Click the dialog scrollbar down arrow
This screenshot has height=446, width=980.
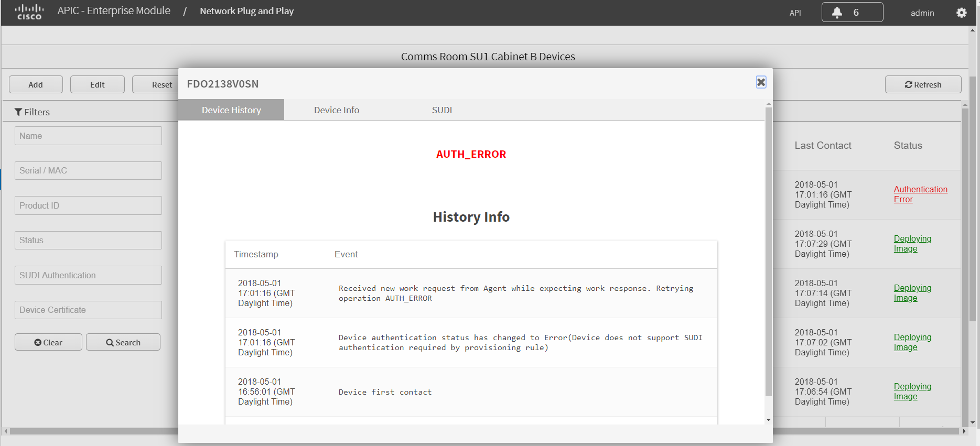click(769, 420)
